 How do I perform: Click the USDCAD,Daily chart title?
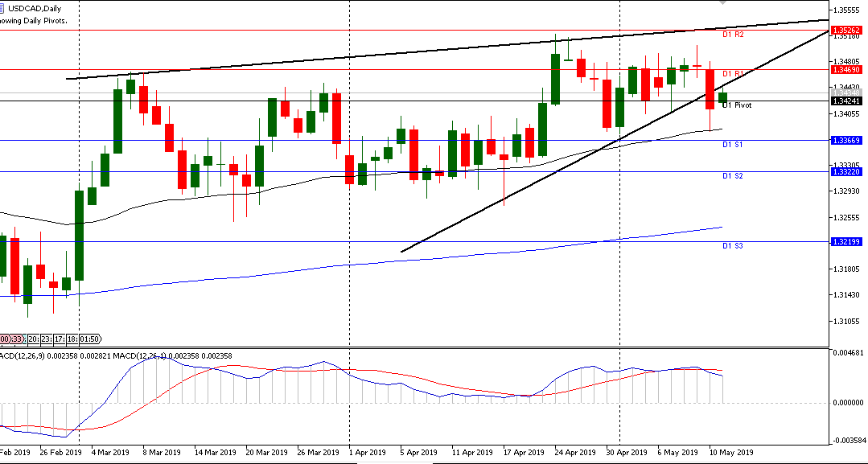coord(35,8)
